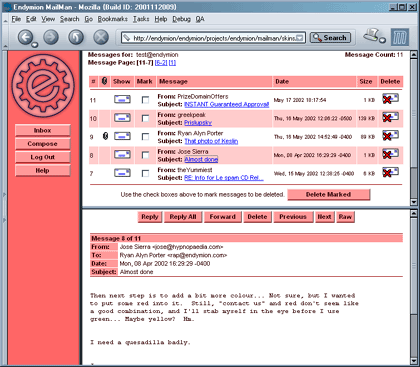
Task: Open the Tasks menu
Action: [141, 19]
